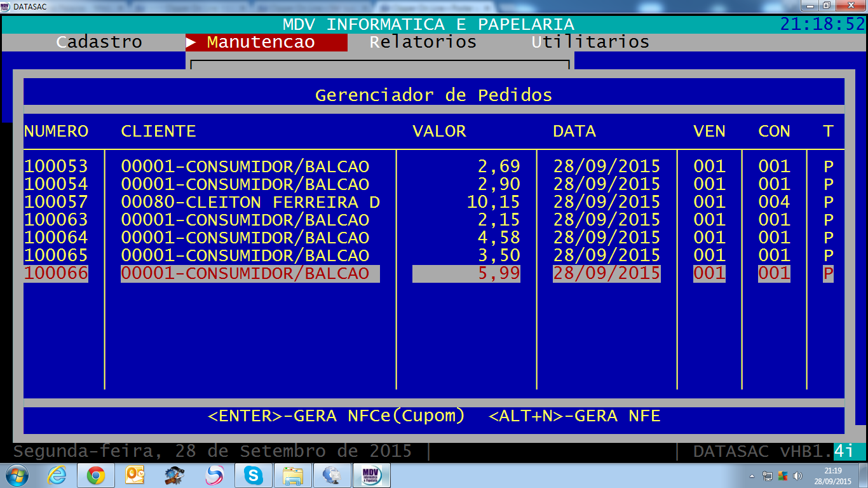Click the value 2,69
Screen dimensions: 868x488
coord(499,166)
